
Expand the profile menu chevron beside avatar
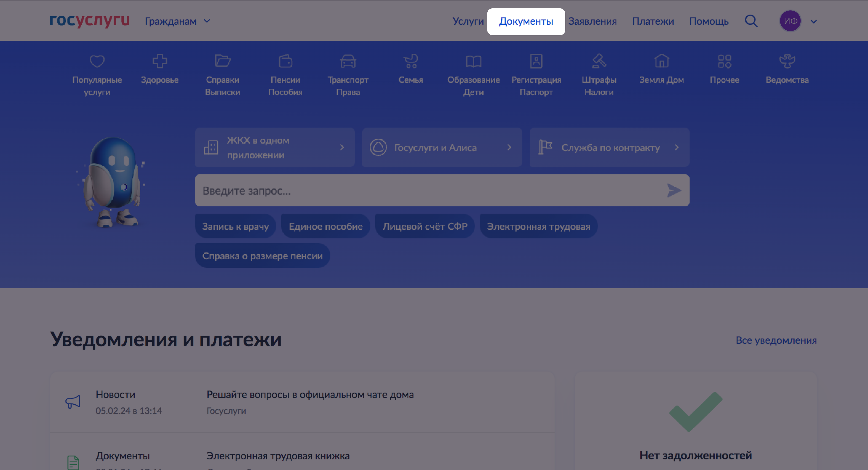pyautogui.click(x=814, y=22)
